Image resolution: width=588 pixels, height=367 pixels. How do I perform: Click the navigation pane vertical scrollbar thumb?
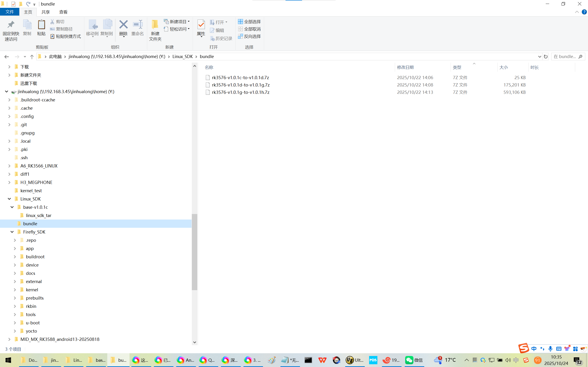point(194,252)
